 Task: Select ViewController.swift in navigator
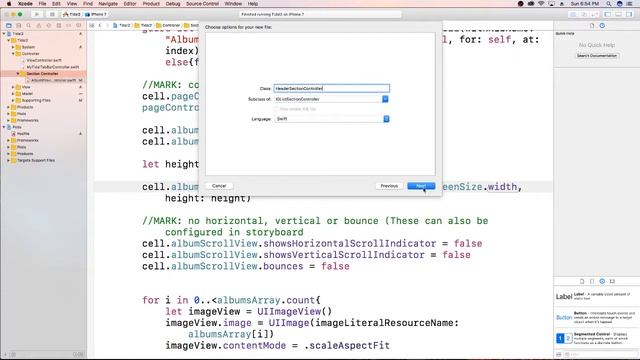coord(44,60)
